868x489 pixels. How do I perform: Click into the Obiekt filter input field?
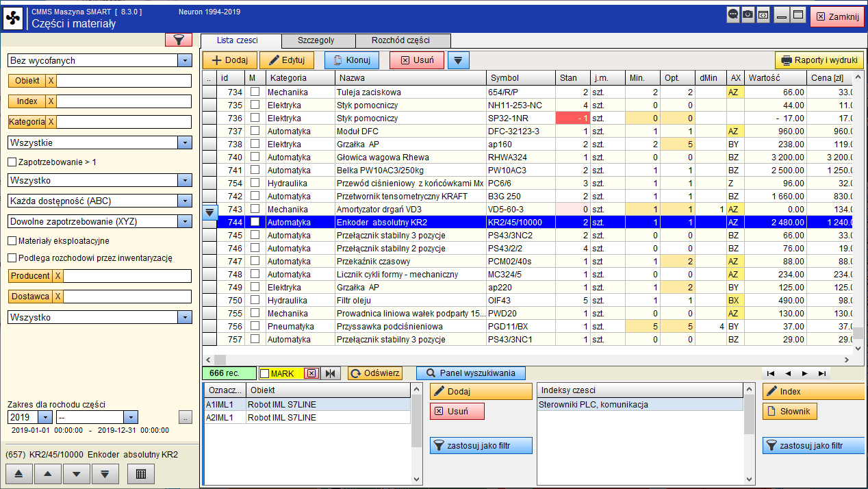point(124,81)
